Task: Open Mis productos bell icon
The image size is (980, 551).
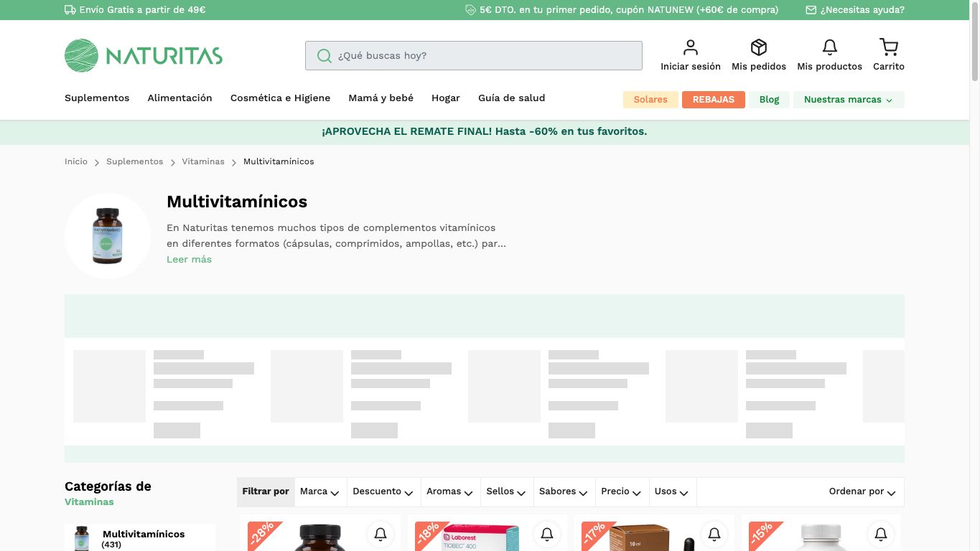Action: tap(829, 47)
